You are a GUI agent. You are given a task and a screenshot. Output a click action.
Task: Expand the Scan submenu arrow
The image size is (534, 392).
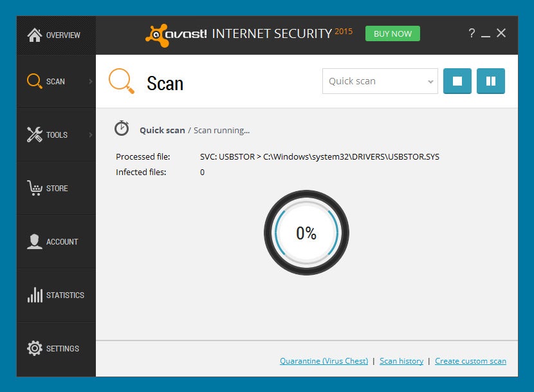coord(91,82)
